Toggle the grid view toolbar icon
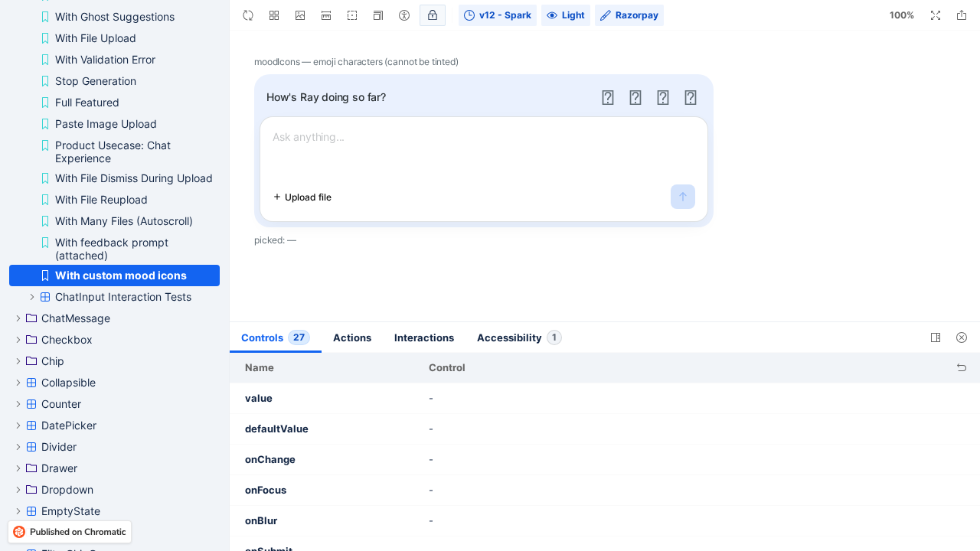This screenshot has width=980, height=551. click(274, 15)
